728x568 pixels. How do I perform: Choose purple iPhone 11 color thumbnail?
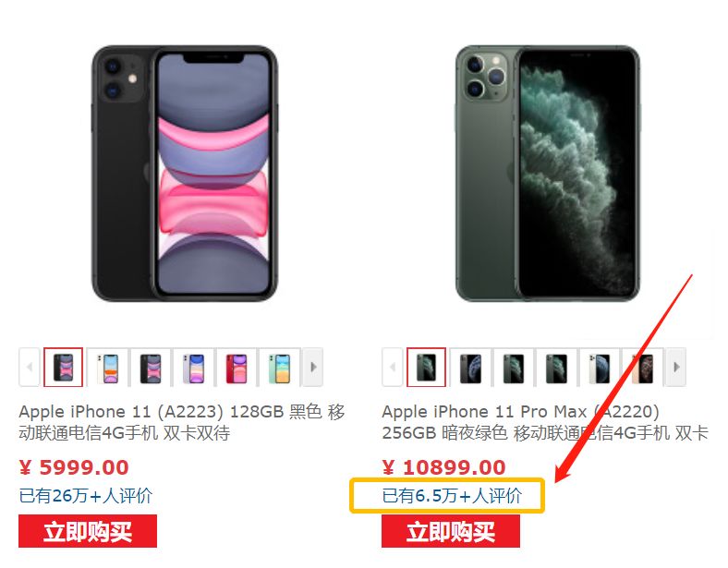pos(194,367)
